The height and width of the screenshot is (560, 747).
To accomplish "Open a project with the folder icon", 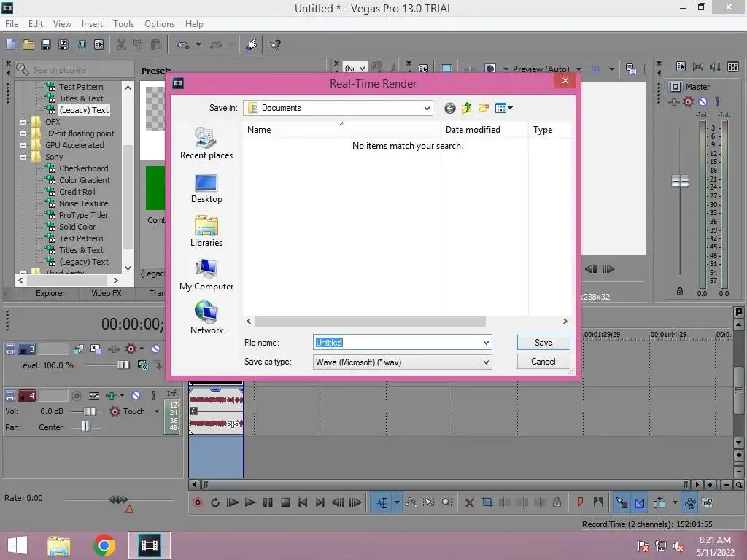I will [28, 44].
